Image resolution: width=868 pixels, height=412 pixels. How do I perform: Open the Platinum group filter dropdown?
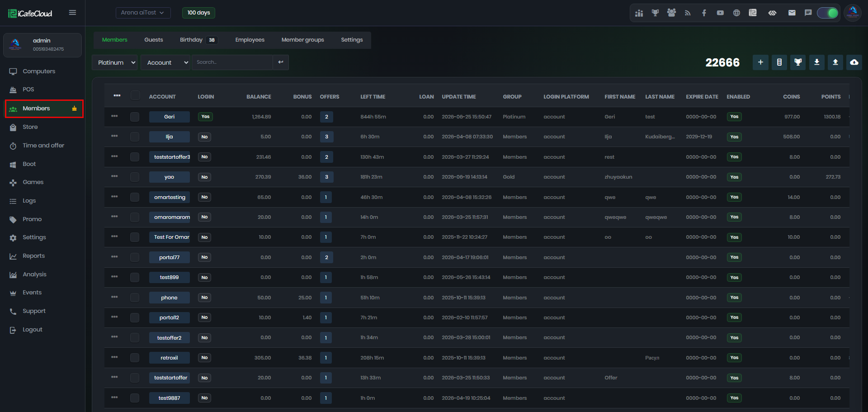(115, 62)
